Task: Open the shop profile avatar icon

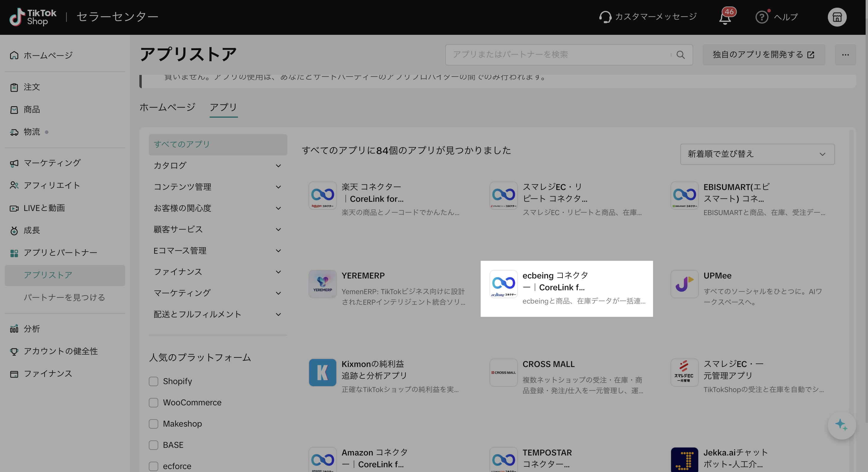Action: tap(837, 17)
